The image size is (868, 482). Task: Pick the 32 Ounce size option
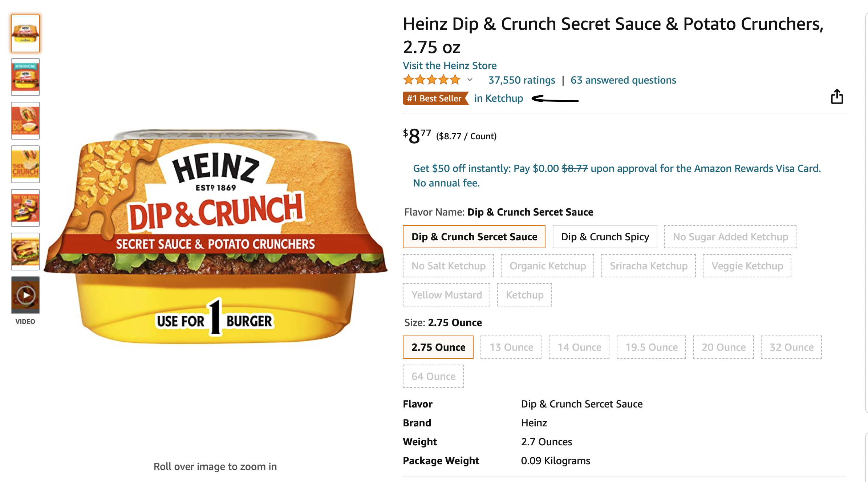coord(791,348)
